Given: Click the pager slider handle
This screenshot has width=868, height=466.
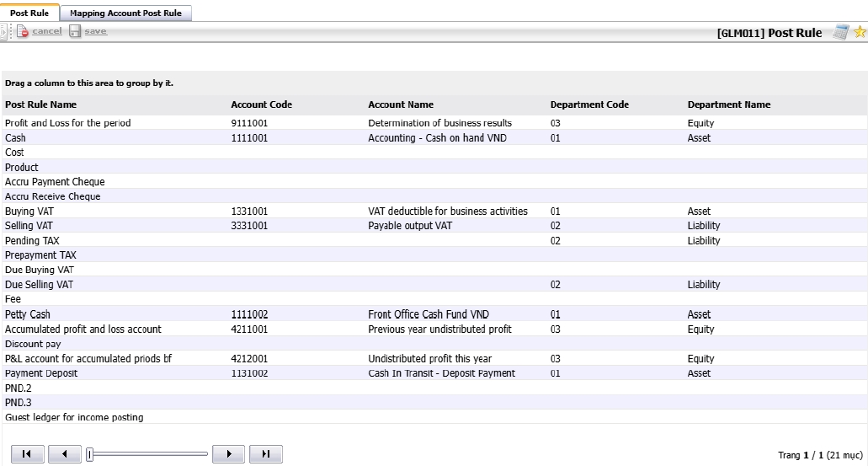Looking at the screenshot, I should [89, 454].
